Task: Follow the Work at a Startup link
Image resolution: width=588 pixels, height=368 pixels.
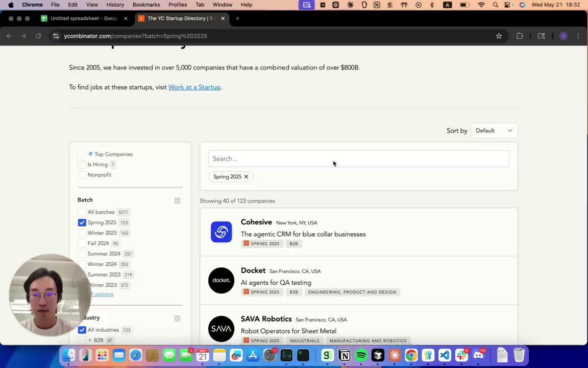Action: [194, 87]
